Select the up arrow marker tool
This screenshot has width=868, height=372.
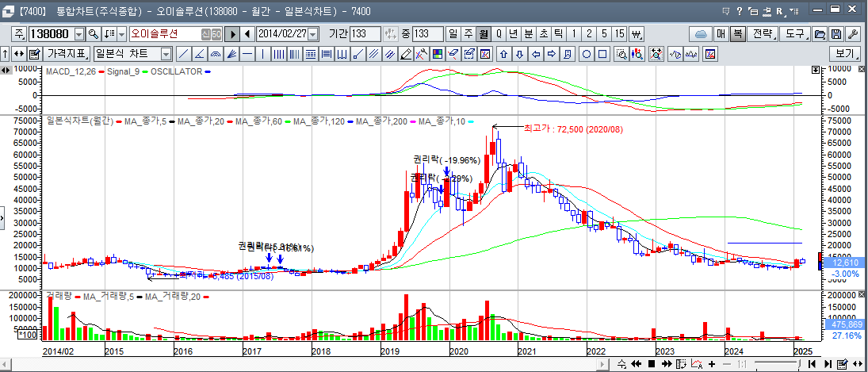(x=503, y=54)
